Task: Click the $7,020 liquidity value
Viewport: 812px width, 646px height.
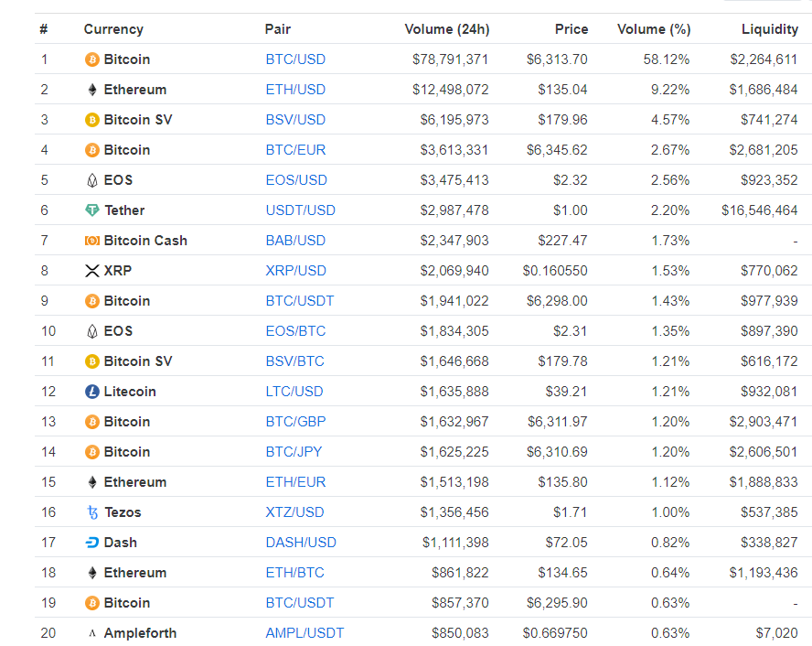Action: pyautogui.click(x=776, y=633)
